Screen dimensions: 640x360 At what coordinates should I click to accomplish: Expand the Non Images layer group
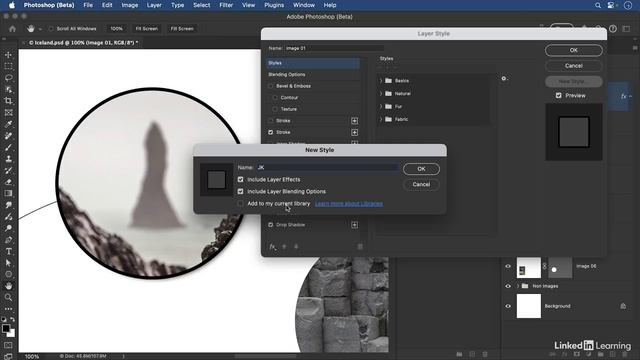pyautogui.click(x=518, y=286)
